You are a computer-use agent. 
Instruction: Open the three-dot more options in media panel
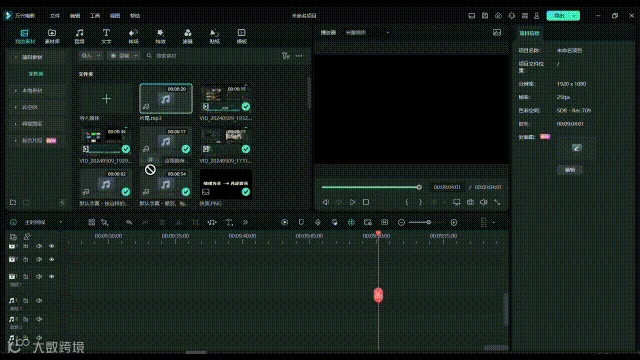pyautogui.click(x=299, y=56)
